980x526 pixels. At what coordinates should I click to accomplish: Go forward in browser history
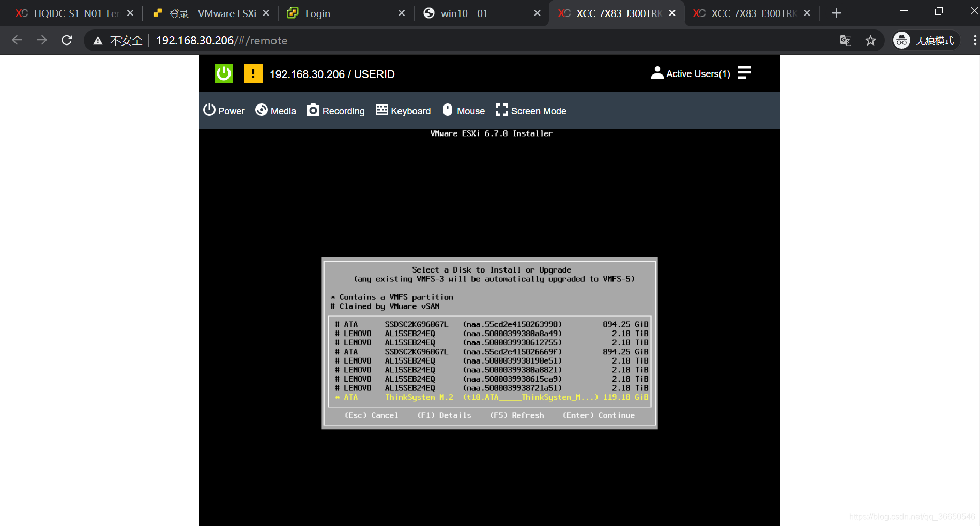point(42,40)
